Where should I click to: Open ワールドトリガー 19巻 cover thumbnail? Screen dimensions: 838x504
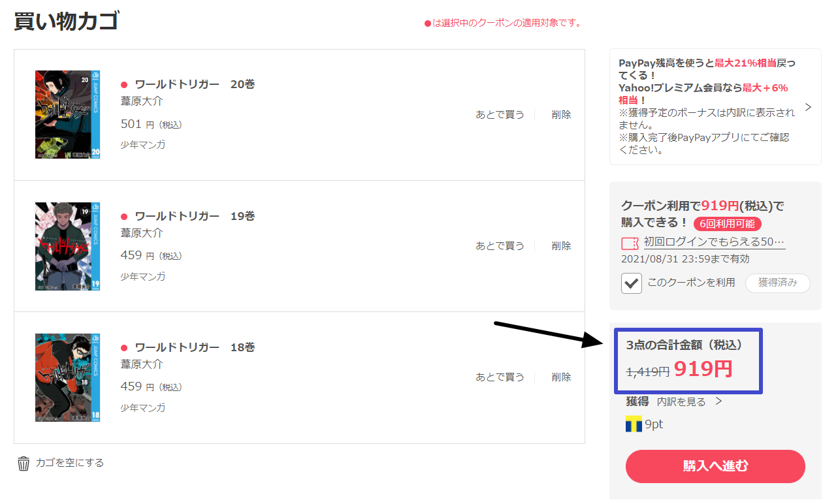67,245
